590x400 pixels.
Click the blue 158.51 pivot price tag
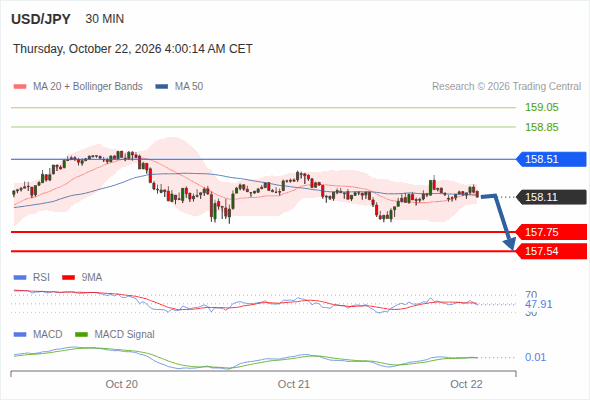click(552, 159)
